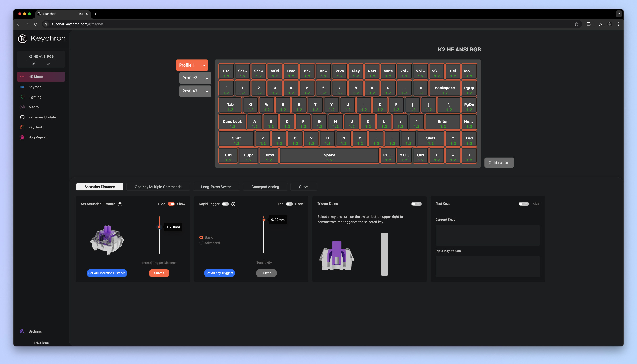
Task: Turn on the Trigger Demo switch
Action: pos(416,204)
